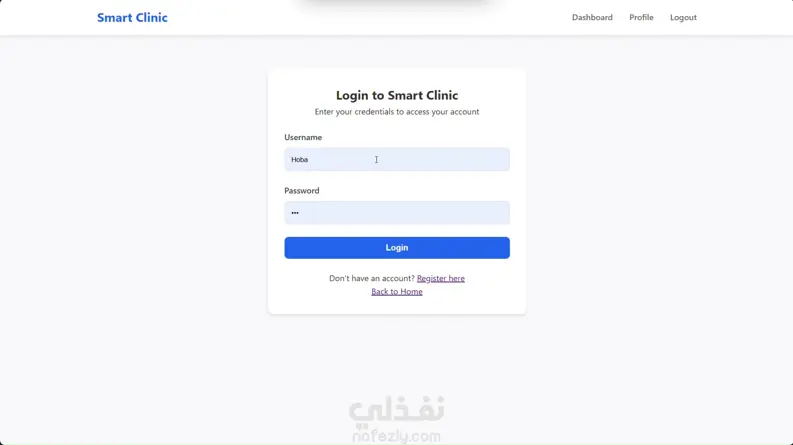793x445 pixels.
Task: Click the nafezly.com watermark text
Action: click(396, 435)
